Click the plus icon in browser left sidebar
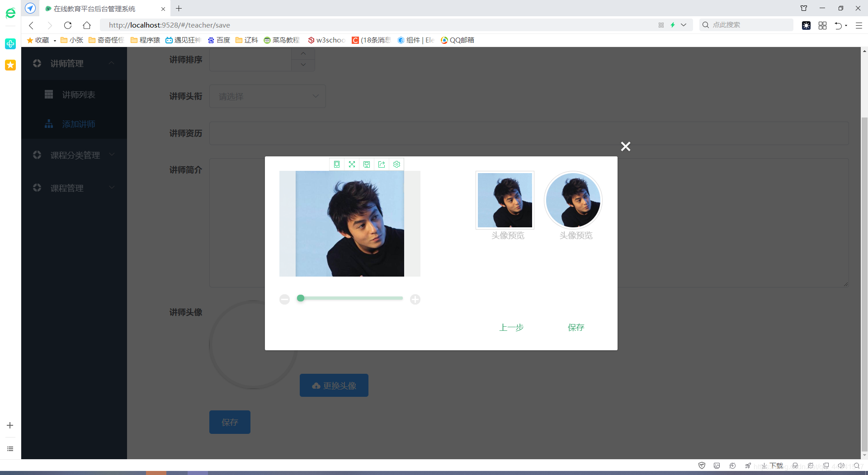The height and width of the screenshot is (475, 868). pos(10,425)
